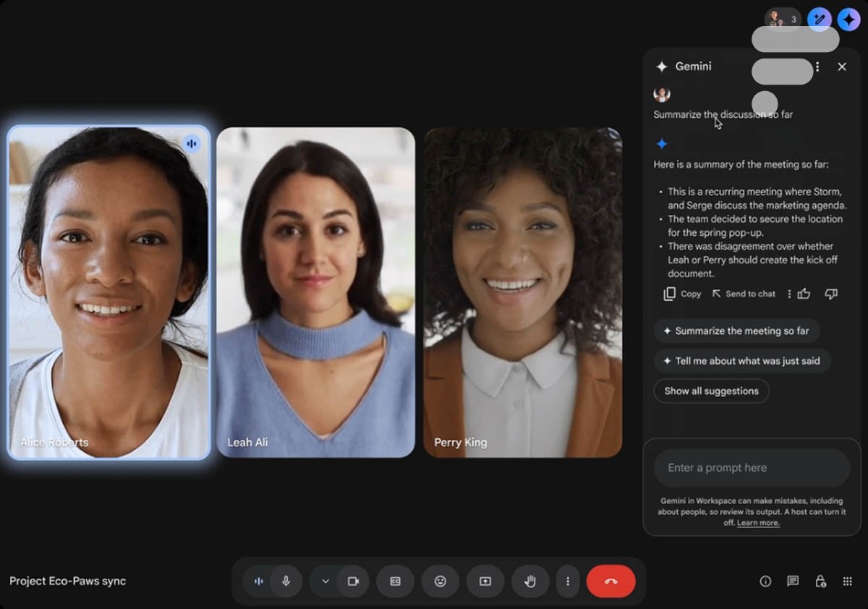Expand camera options chevron
The image size is (868, 609).
pos(325,582)
